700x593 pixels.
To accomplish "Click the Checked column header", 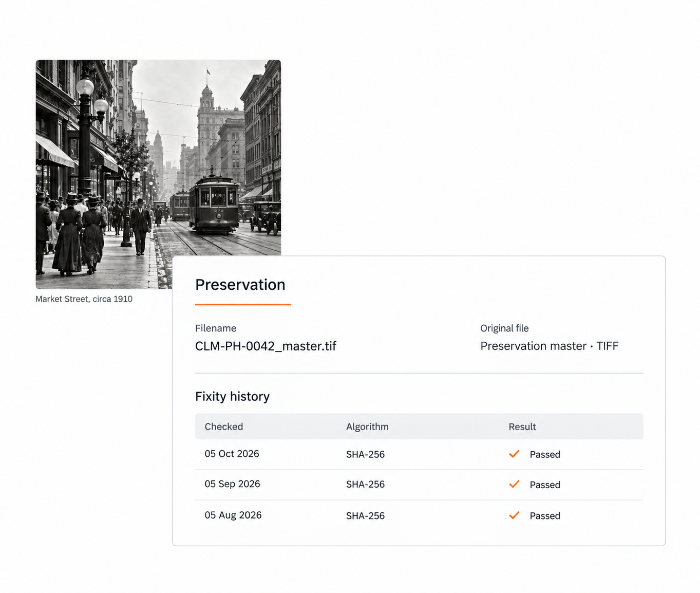I will (x=224, y=427).
